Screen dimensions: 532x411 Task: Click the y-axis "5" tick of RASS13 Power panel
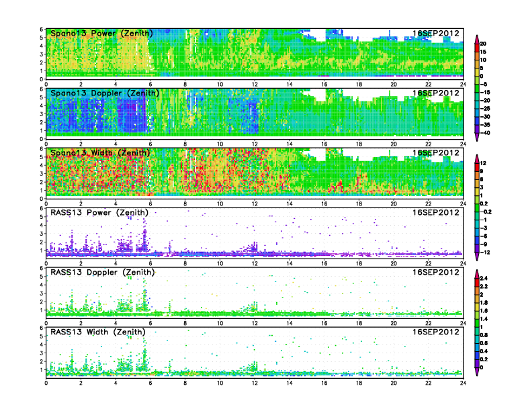(42, 217)
